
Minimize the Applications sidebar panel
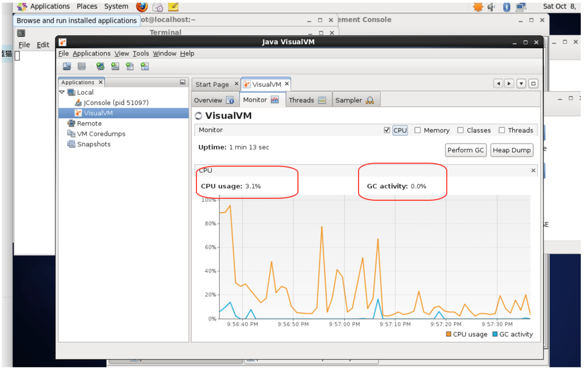(183, 82)
